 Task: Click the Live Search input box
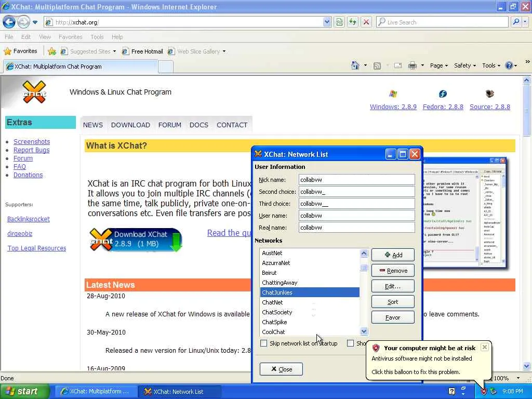pos(442,22)
